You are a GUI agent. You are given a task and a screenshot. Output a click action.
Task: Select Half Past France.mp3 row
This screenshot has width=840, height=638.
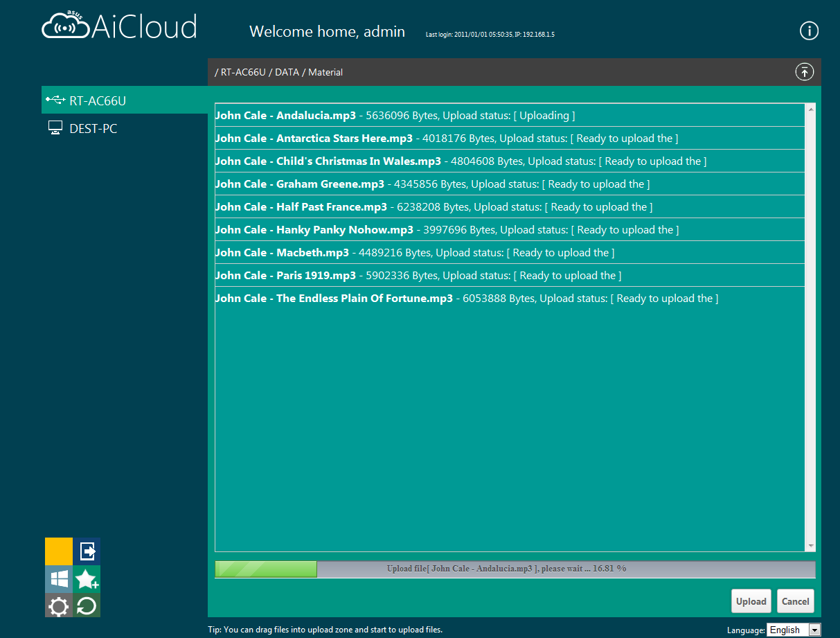pos(510,206)
